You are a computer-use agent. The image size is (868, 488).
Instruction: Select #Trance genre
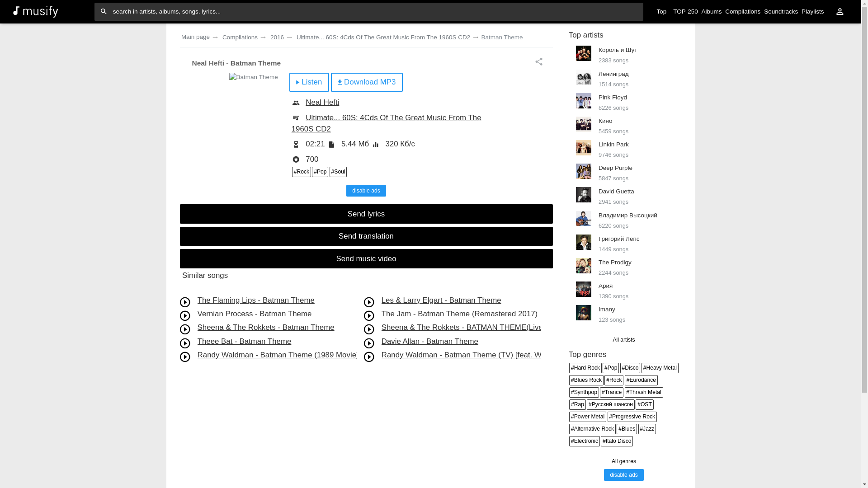tap(612, 393)
